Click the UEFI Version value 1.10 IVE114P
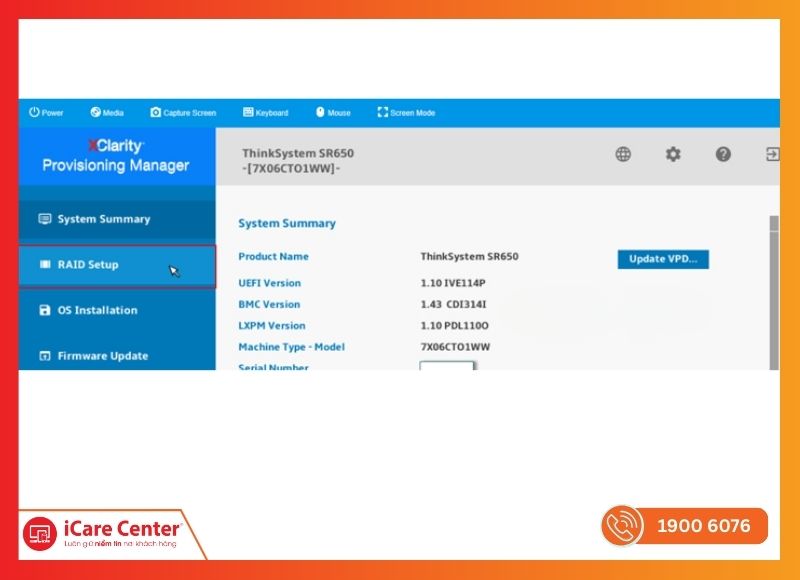800x580 pixels. pos(453,283)
